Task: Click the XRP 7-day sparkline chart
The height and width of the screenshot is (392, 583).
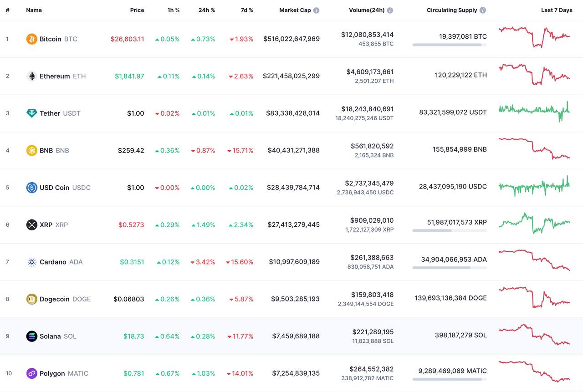Action: [x=534, y=223]
